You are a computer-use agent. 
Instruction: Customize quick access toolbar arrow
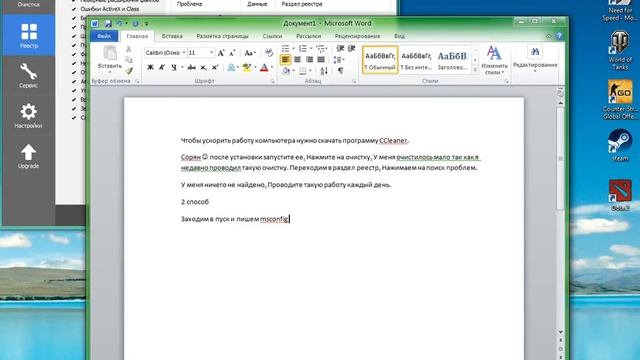[147, 24]
